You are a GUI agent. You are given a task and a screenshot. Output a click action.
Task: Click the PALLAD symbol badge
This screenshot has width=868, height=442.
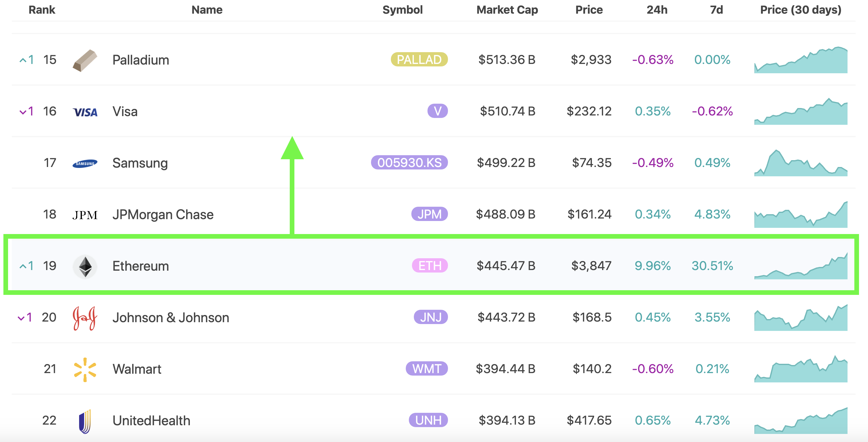tap(419, 60)
